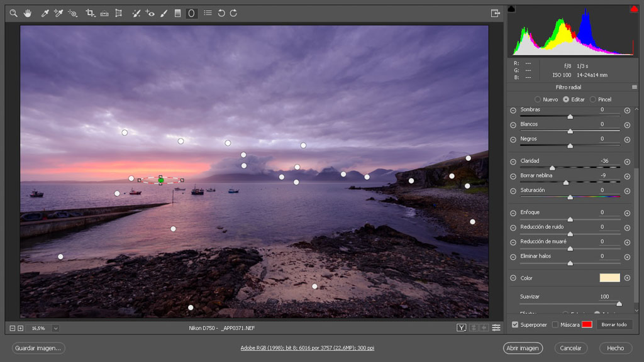Image resolution: width=644 pixels, height=362 pixels.
Task: Enable the 'Máscara' checkbox
Action: [x=555, y=325]
